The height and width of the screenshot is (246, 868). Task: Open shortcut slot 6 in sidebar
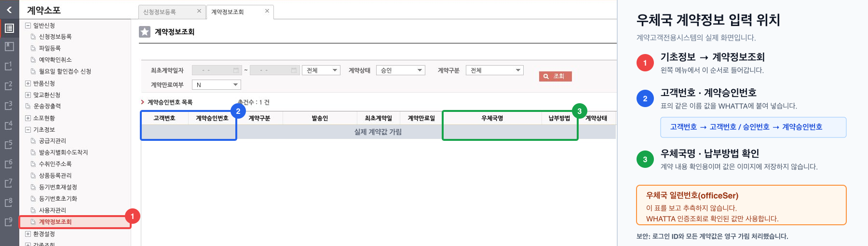(x=9, y=164)
